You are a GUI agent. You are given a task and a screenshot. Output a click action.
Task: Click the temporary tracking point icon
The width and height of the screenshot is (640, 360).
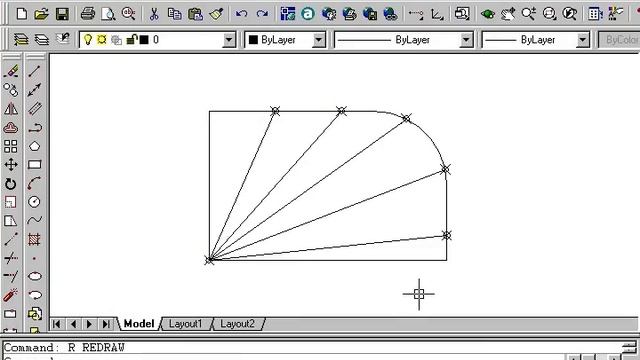click(x=416, y=14)
